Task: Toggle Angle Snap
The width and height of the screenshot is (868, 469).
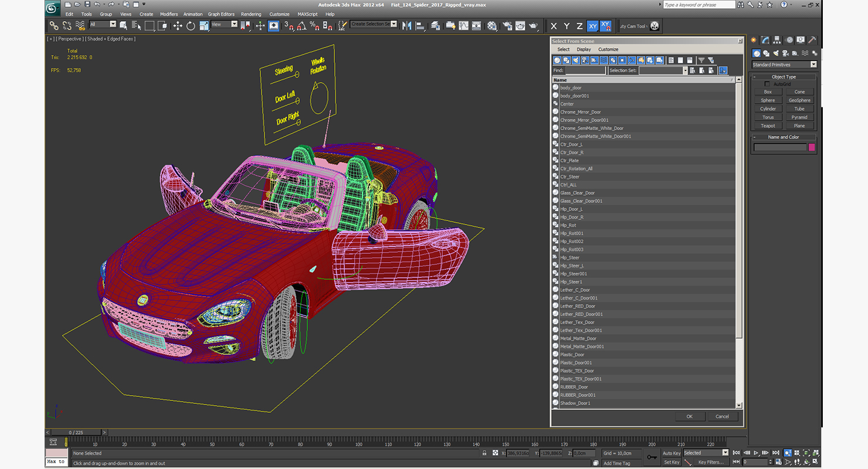Action: click(301, 26)
